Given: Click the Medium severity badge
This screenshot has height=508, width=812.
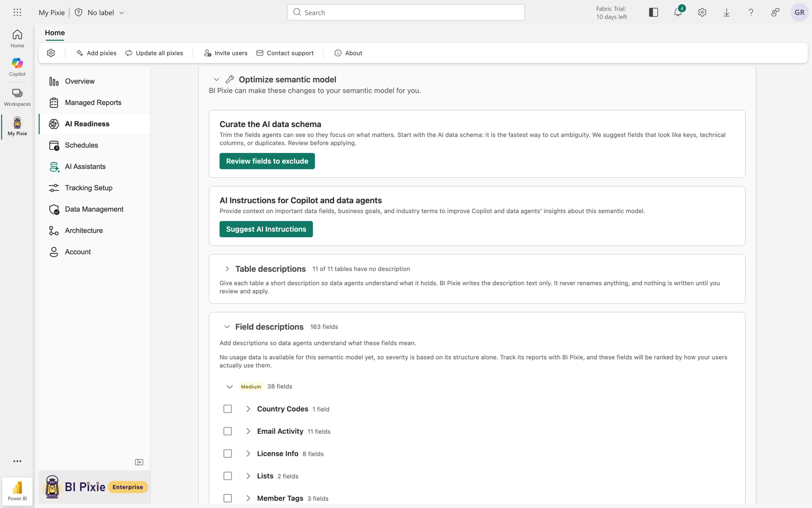Looking at the screenshot, I should pyautogui.click(x=251, y=387).
